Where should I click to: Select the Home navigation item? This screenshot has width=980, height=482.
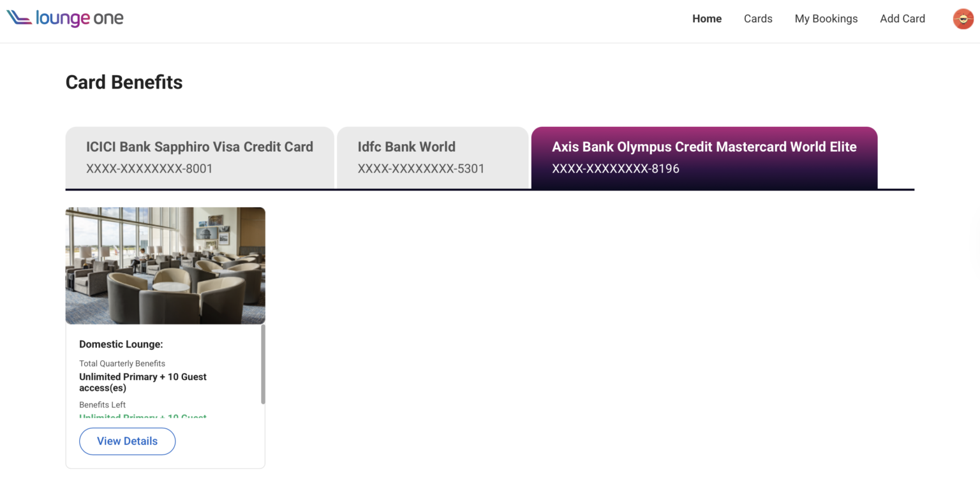click(x=706, y=18)
